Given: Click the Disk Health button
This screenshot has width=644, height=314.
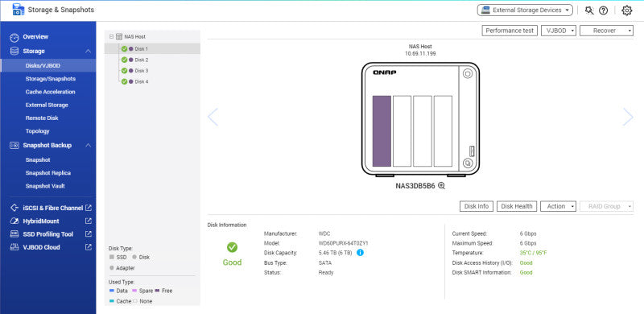Looking at the screenshot, I should point(517,206).
